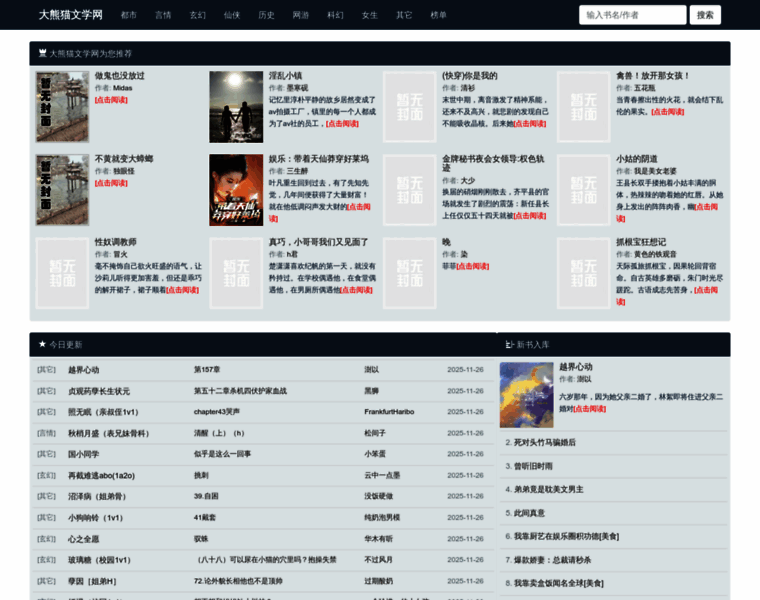This screenshot has width=760, height=600.
Task: Open cover thumbnail of 娱乐：带着天仙荐穿好莱坞
Action: click(236, 190)
